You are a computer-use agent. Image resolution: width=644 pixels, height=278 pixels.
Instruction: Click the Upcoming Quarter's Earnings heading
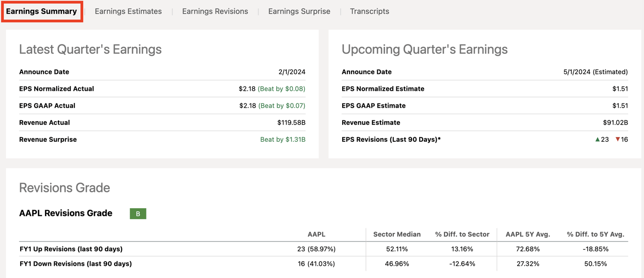click(424, 49)
